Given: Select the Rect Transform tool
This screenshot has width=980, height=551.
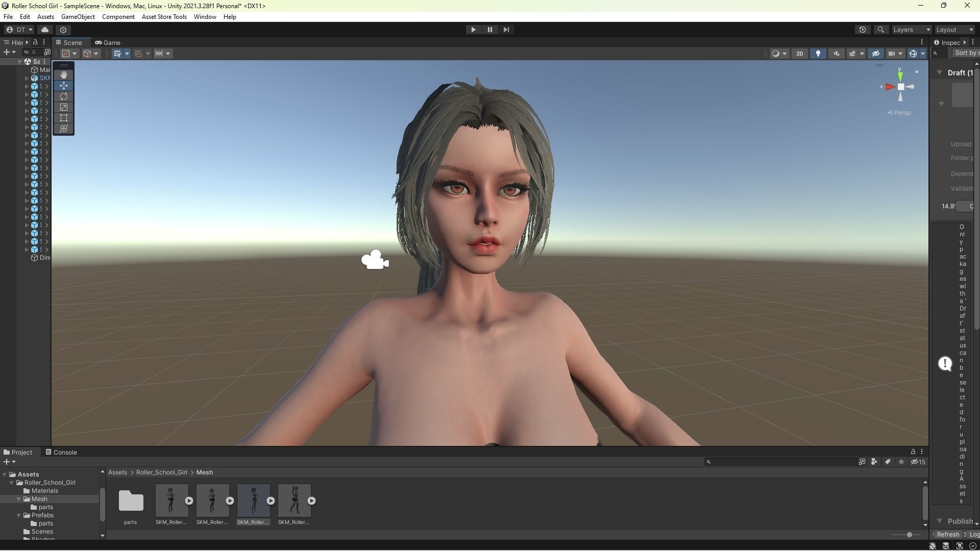Looking at the screenshot, I should 64,118.
